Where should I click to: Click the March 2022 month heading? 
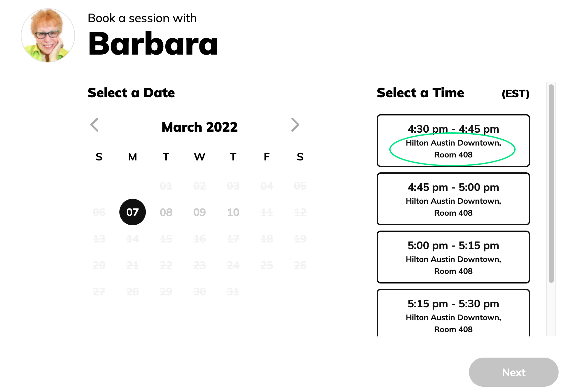199,127
